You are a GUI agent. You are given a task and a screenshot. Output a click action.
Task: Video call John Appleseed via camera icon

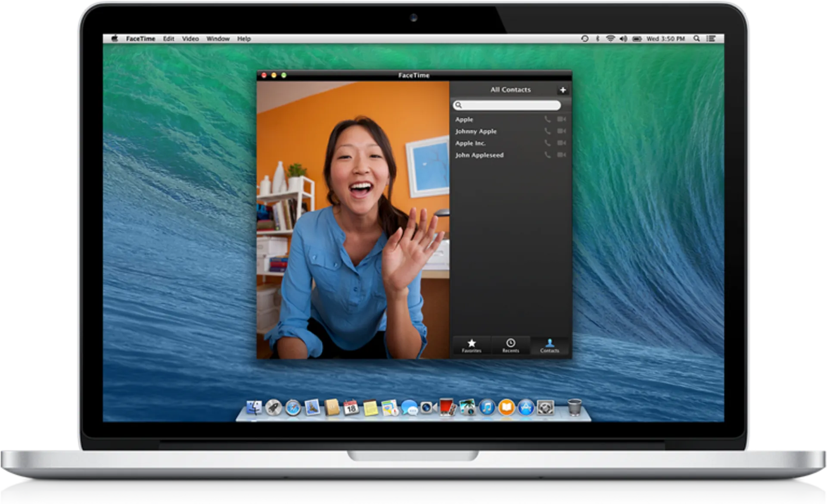[x=561, y=155]
